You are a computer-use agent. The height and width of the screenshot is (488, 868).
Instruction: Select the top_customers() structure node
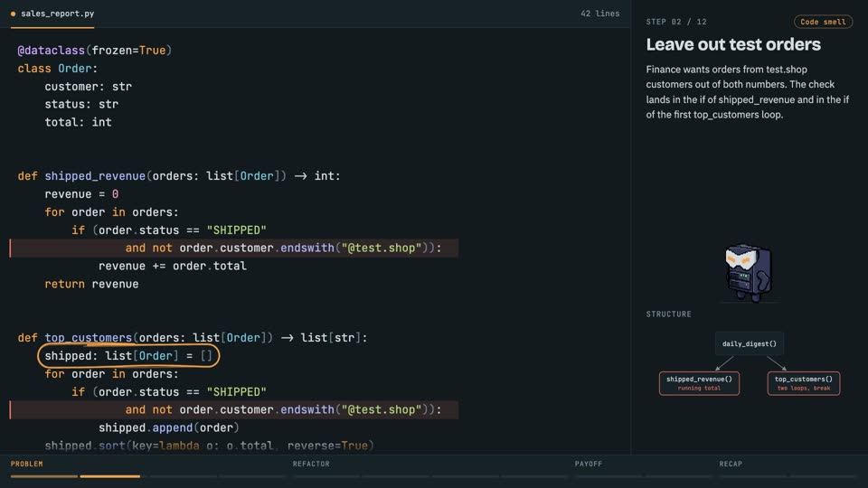pos(803,383)
